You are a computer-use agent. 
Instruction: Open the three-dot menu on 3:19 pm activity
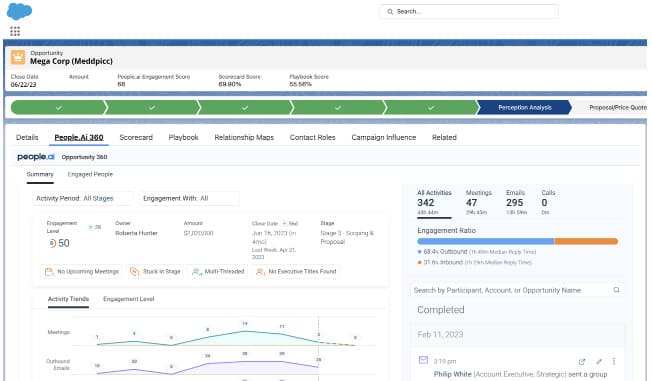coord(614,361)
